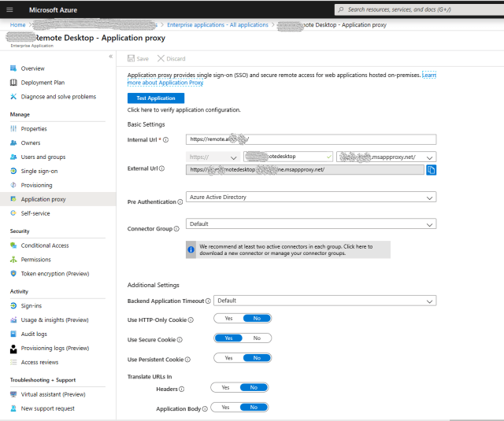Open Conditional Access in sidebar
The width and height of the screenshot is (504, 421).
45,246
